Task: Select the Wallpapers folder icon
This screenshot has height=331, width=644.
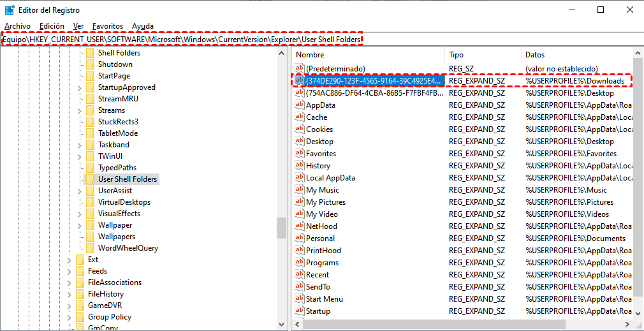Action: 90,237
